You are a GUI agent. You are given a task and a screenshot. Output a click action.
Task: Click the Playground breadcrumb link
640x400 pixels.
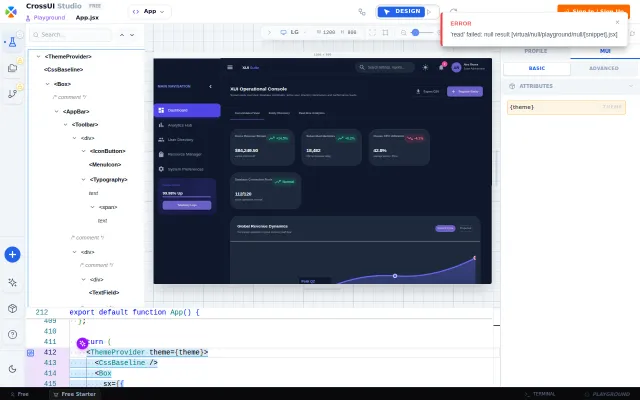tap(45, 18)
